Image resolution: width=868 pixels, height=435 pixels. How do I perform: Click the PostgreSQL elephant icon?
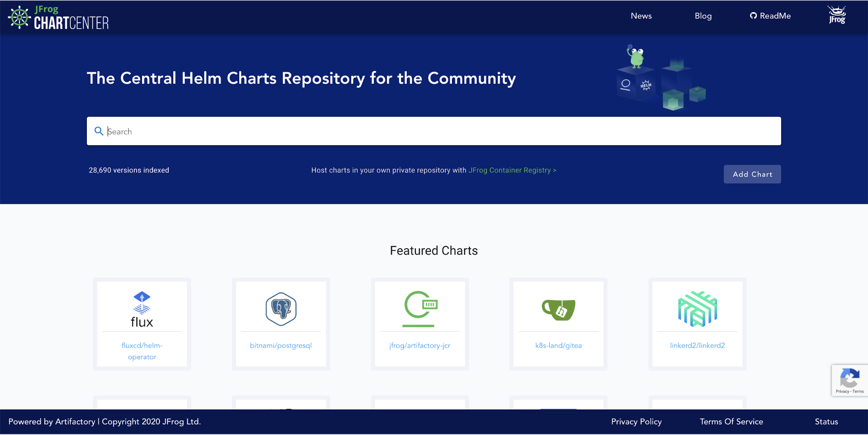(281, 309)
